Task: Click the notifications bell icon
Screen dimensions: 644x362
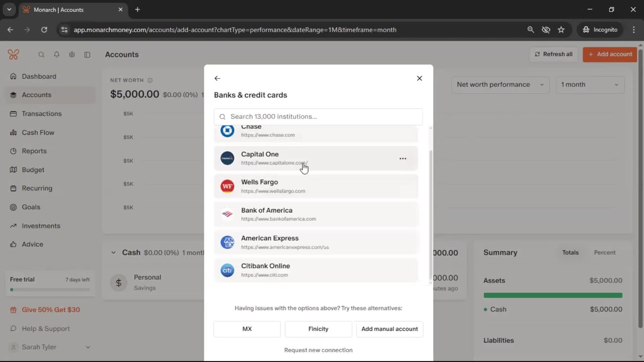Action: (x=57, y=55)
